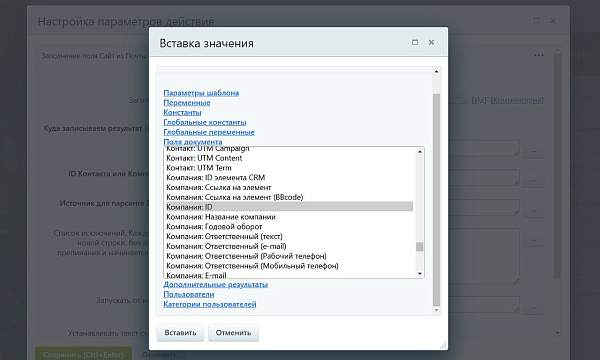Expand the Переменные section
The height and width of the screenshot is (360, 600).
click(x=187, y=103)
